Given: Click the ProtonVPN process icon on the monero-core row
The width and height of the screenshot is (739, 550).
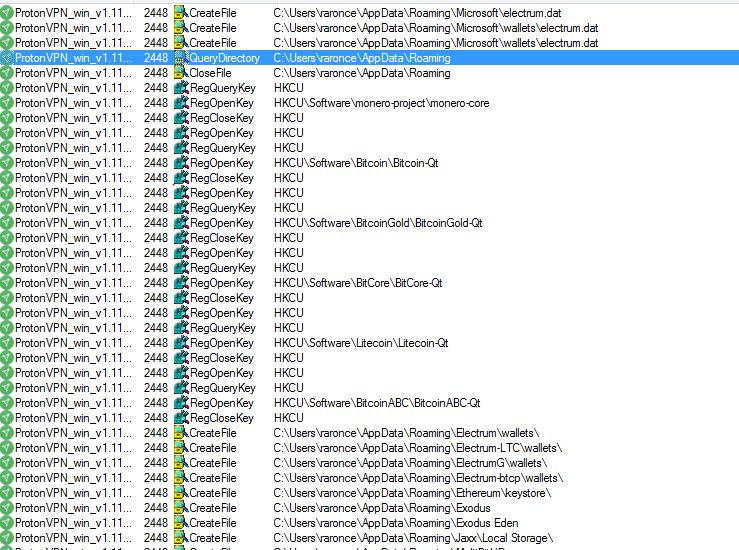Looking at the screenshot, I should pos(7,103).
